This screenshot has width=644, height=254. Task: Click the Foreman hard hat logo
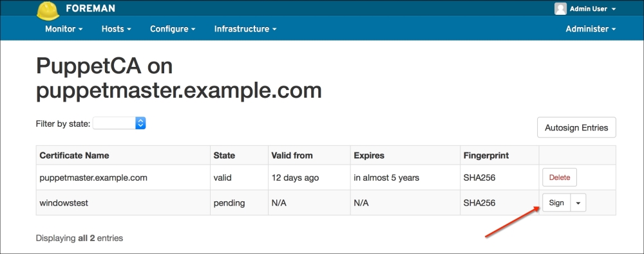click(x=48, y=11)
